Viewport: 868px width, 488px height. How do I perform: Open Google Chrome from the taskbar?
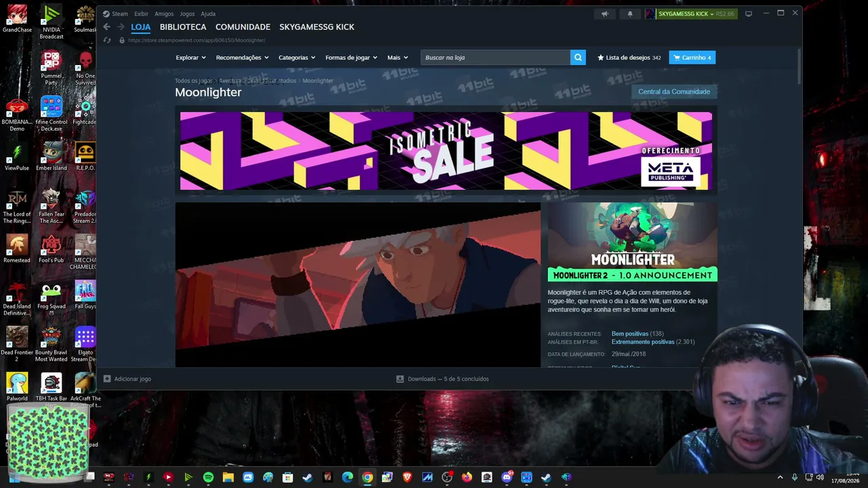click(x=367, y=477)
